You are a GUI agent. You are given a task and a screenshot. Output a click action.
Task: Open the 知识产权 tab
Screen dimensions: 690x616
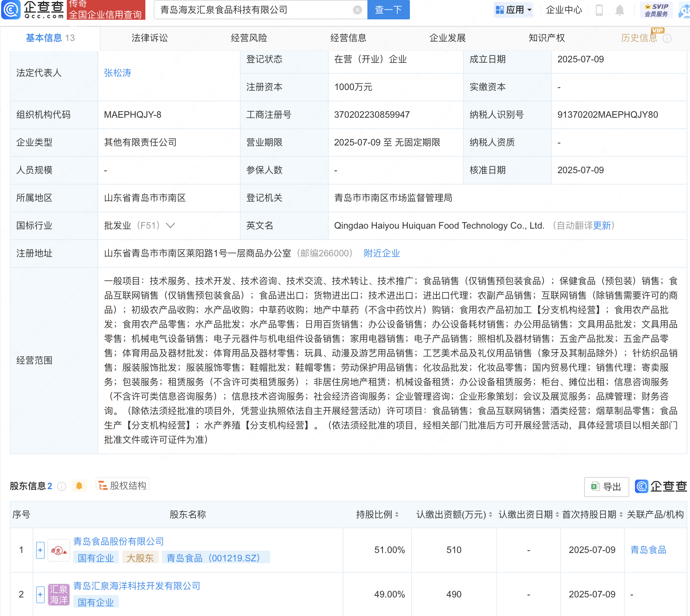547,38
